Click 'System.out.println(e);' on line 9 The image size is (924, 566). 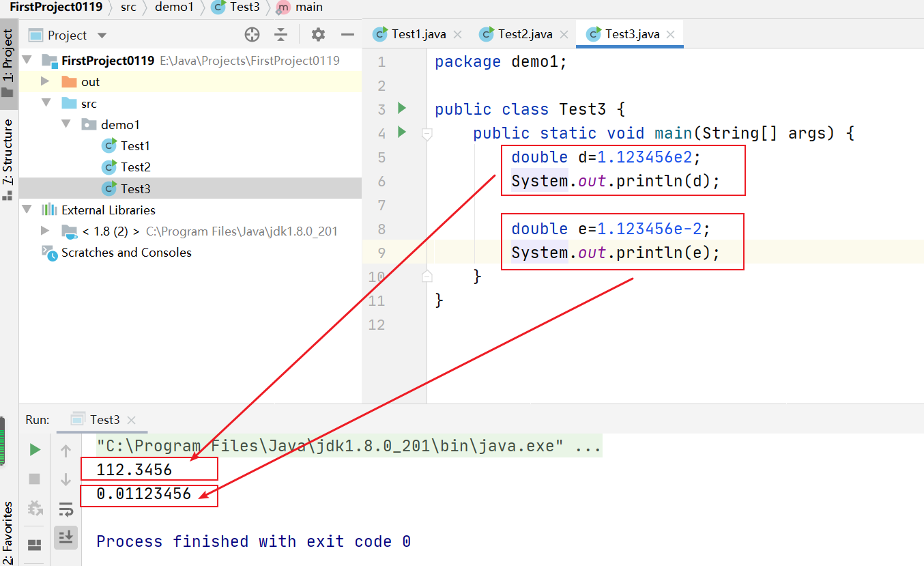[x=616, y=253]
